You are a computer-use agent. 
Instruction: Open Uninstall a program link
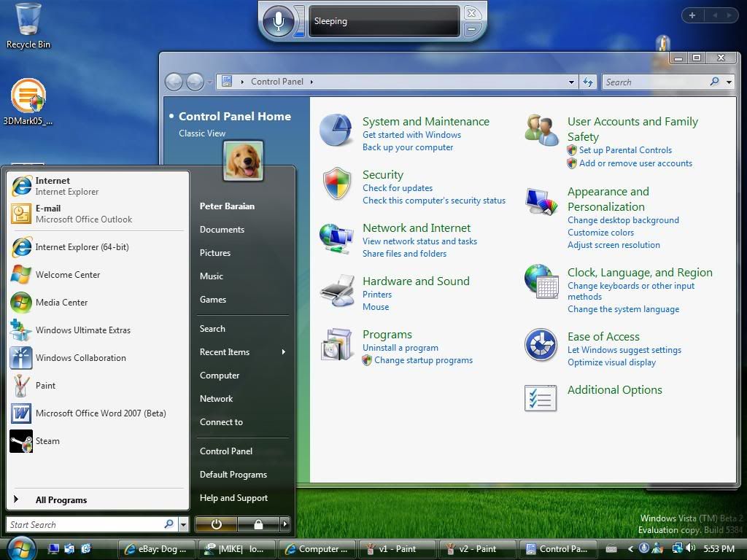400,348
